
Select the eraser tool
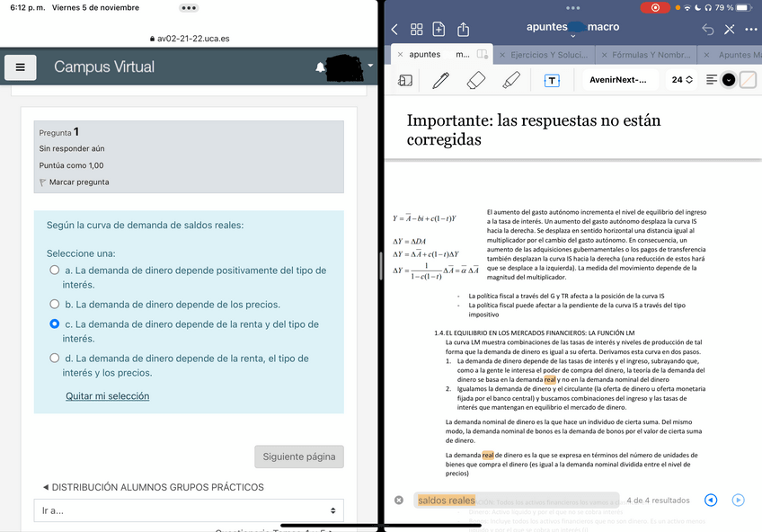[x=476, y=80]
